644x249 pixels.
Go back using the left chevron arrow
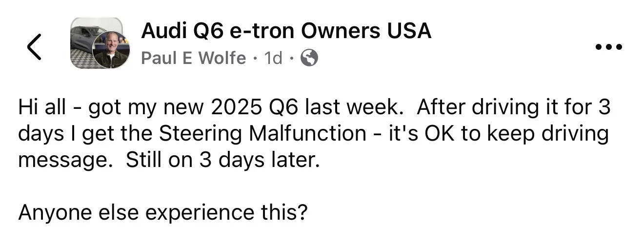click(x=34, y=46)
